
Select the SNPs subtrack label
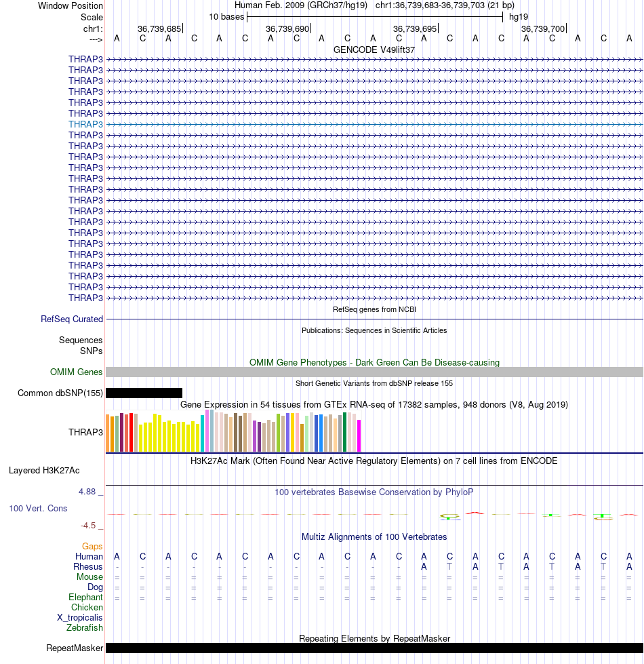(92, 351)
